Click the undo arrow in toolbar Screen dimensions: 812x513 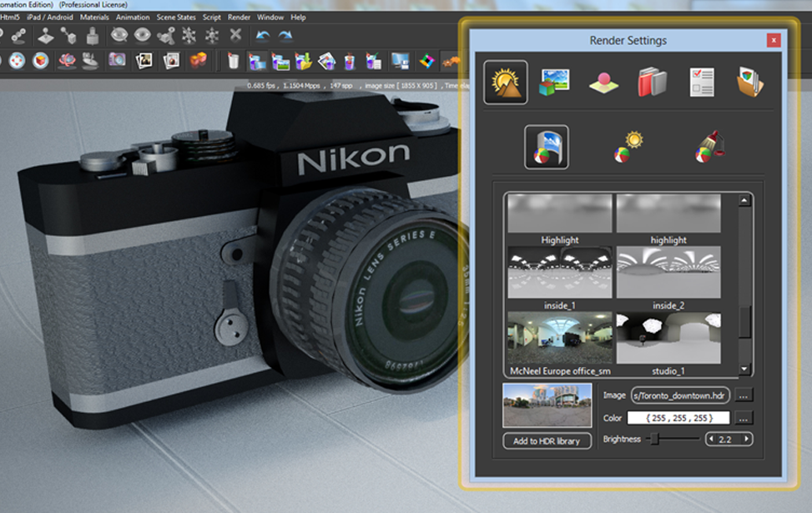(263, 35)
